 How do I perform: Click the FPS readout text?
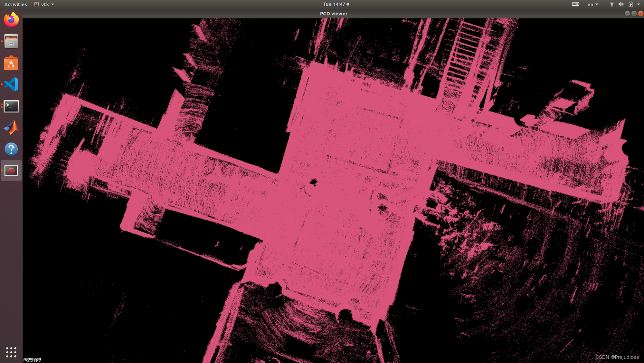pyautogui.click(x=32, y=360)
